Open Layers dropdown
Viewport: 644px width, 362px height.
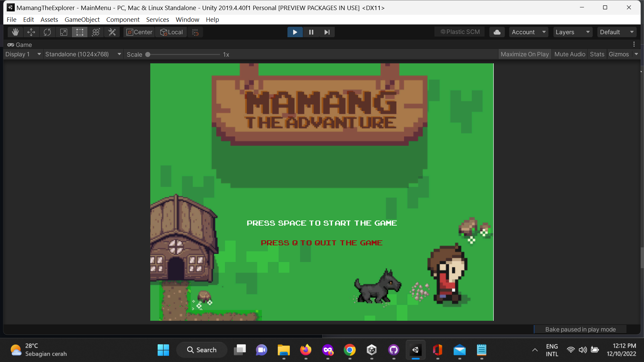pyautogui.click(x=573, y=32)
